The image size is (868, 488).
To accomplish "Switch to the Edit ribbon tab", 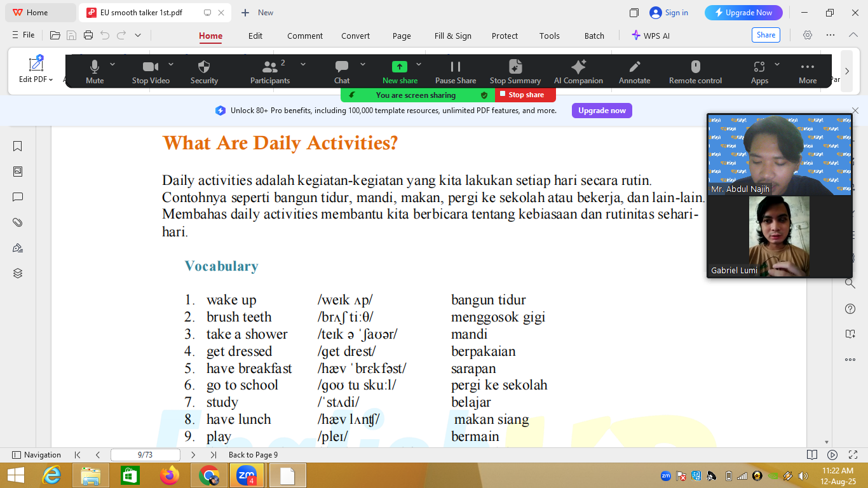I will click(x=255, y=36).
